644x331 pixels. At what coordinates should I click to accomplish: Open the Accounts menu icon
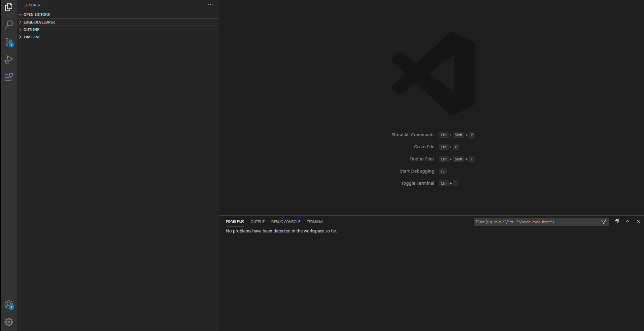(9, 305)
